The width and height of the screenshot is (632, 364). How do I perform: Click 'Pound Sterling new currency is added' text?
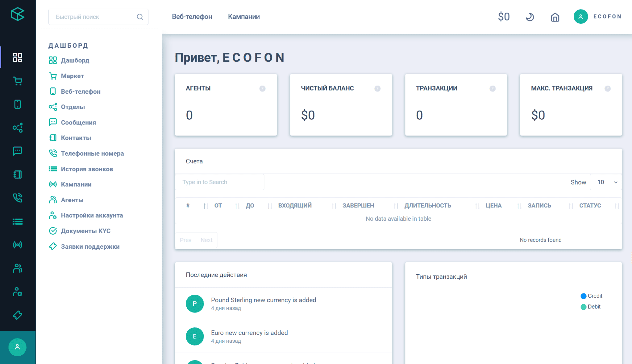pos(264,300)
